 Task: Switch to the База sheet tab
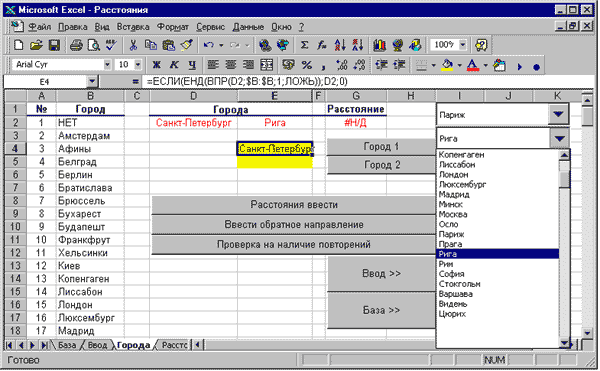(67, 345)
